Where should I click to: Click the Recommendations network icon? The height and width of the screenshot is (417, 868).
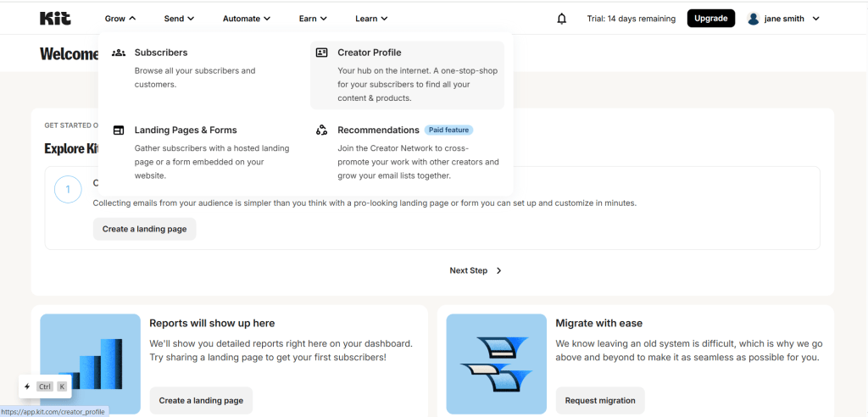point(321,131)
